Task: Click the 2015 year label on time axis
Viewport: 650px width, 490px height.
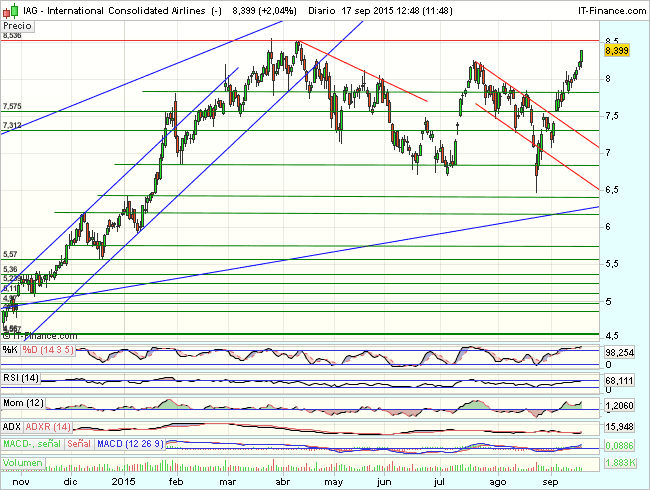Action: coord(124,482)
